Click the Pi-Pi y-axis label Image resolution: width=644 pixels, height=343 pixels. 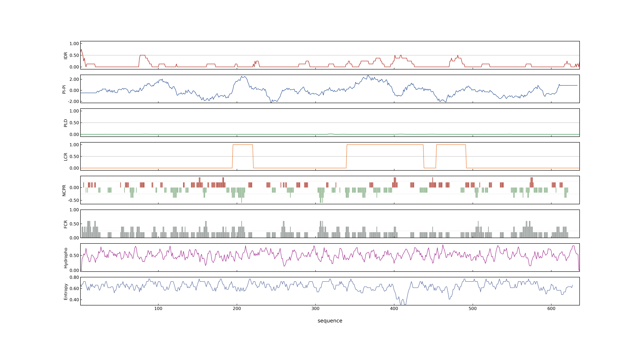(x=64, y=89)
